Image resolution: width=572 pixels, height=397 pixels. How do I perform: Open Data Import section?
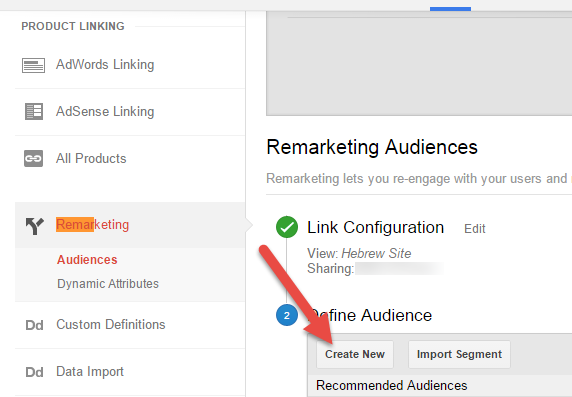coord(90,371)
